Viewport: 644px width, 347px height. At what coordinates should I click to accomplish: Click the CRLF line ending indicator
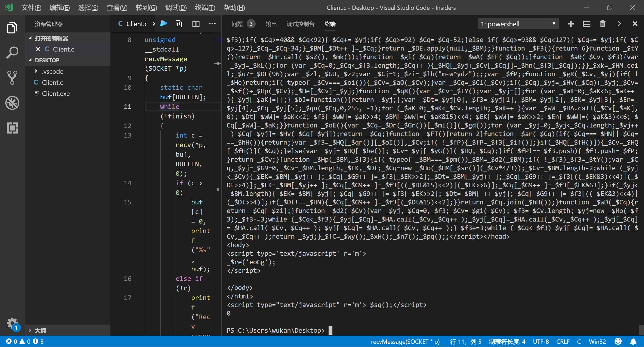[x=563, y=341]
